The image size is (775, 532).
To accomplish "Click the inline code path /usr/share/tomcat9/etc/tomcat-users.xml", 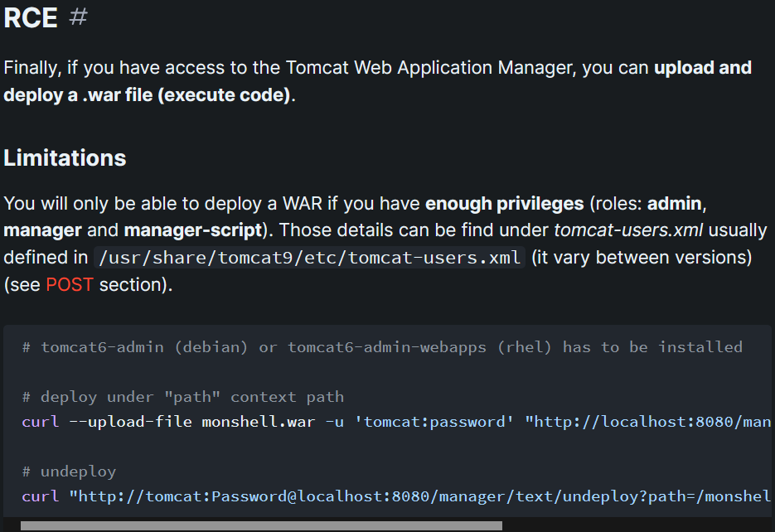I will (x=309, y=258).
